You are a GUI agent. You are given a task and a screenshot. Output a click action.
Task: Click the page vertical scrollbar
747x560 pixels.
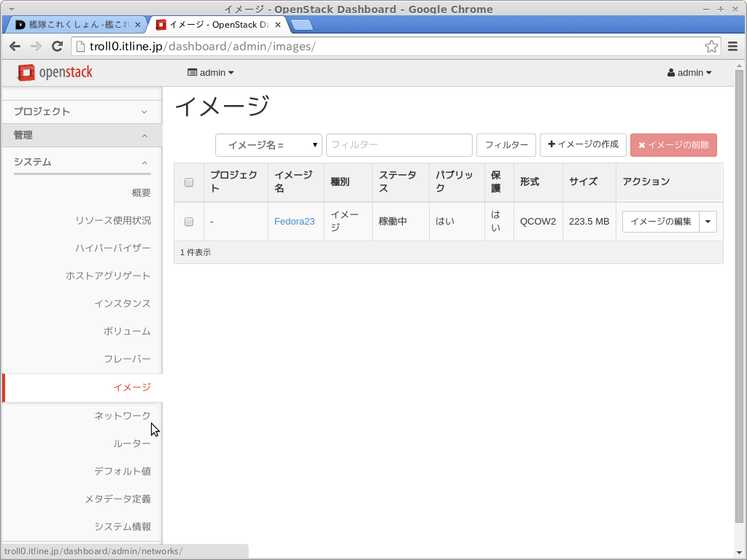pos(739,292)
